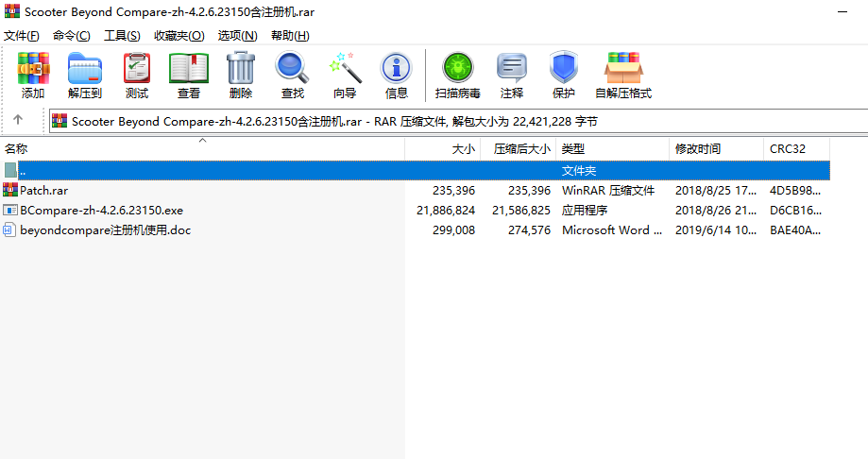Open the 工具(S) menu
Viewport: 868px width, 459px height.
(x=122, y=36)
